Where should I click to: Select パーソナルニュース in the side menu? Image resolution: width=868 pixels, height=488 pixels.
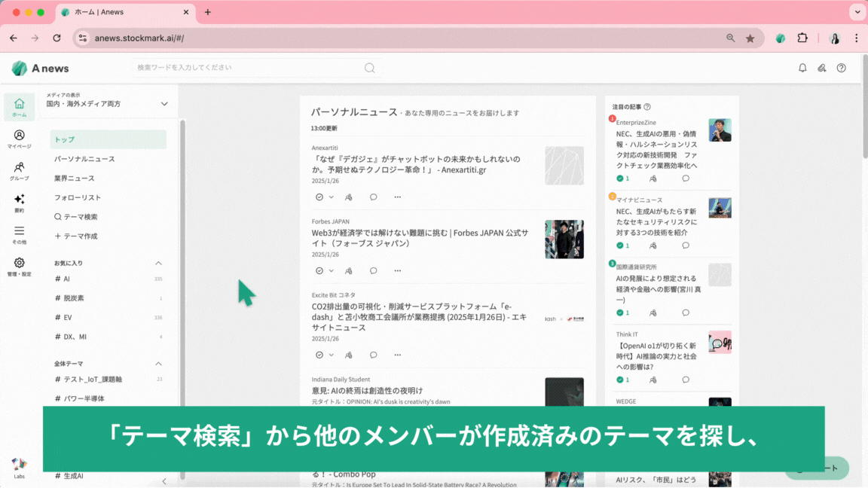click(84, 159)
